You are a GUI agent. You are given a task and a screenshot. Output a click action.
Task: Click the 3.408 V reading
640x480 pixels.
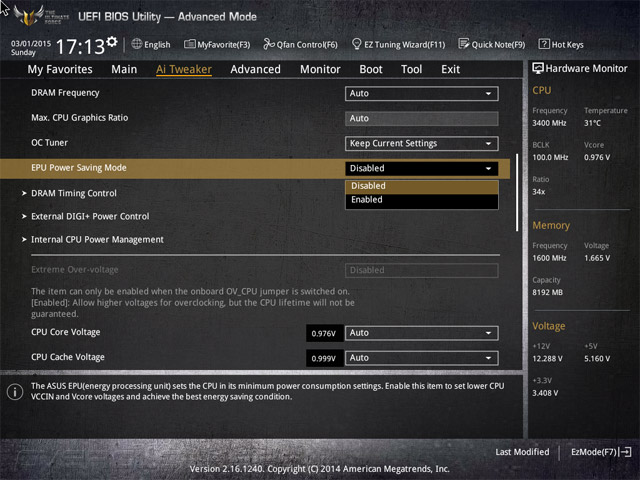[x=545, y=393]
